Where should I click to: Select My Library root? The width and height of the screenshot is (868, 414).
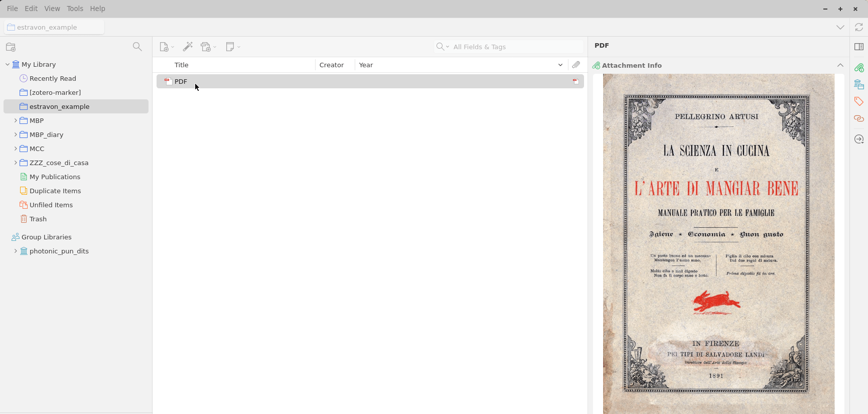point(39,64)
